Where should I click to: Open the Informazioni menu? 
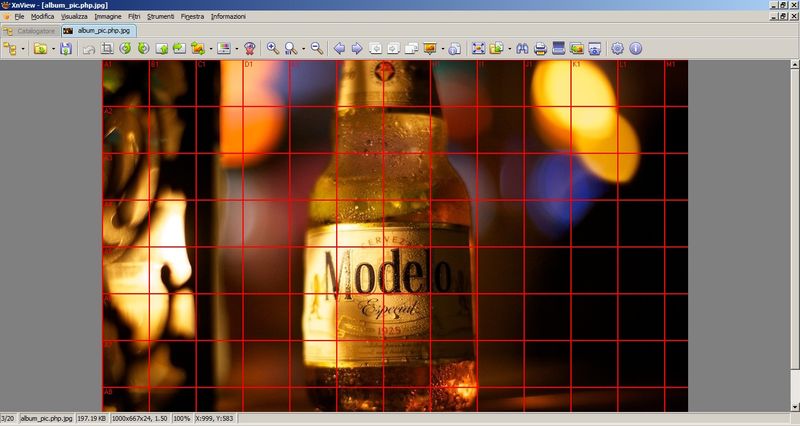pyautogui.click(x=228, y=16)
